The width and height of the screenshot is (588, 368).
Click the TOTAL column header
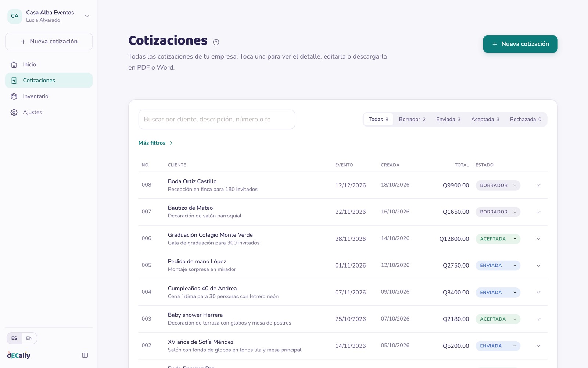[462, 165]
